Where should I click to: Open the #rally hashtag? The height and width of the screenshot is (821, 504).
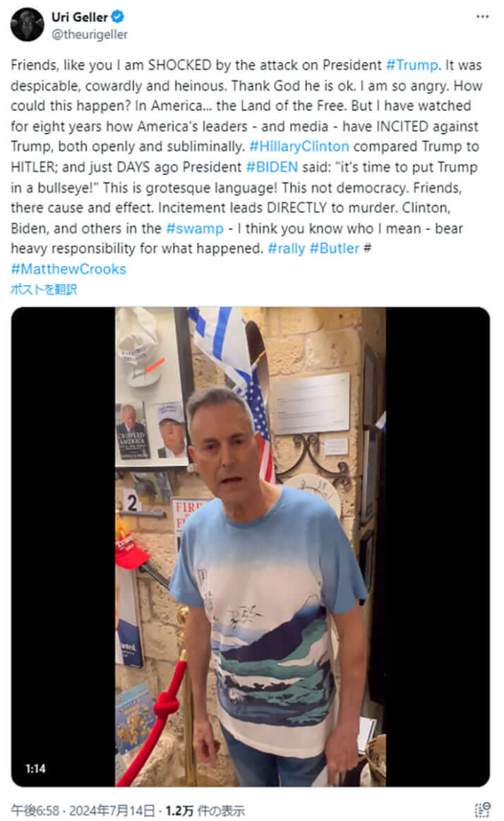tap(287, 248)
